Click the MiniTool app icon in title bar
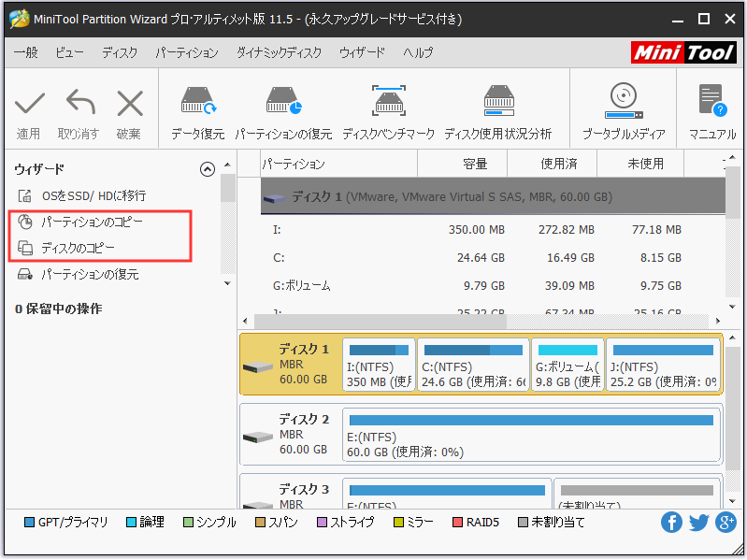 pos(19,19)
